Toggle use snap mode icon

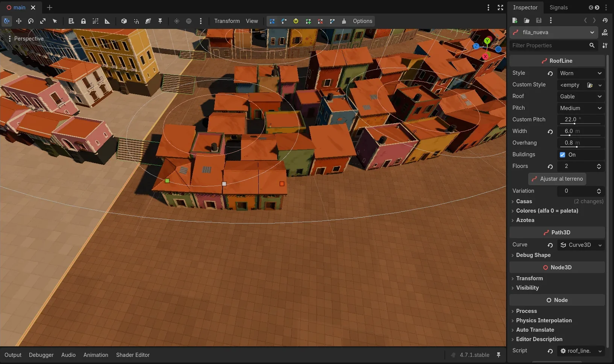[136, 21]
